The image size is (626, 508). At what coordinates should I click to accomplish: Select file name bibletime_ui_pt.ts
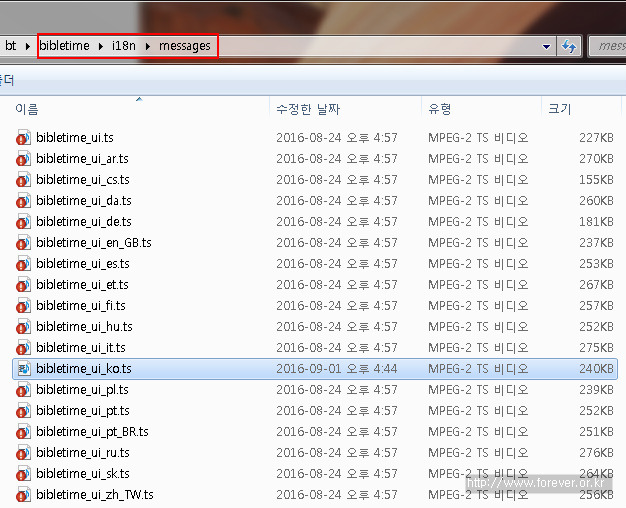click(83, 411)
